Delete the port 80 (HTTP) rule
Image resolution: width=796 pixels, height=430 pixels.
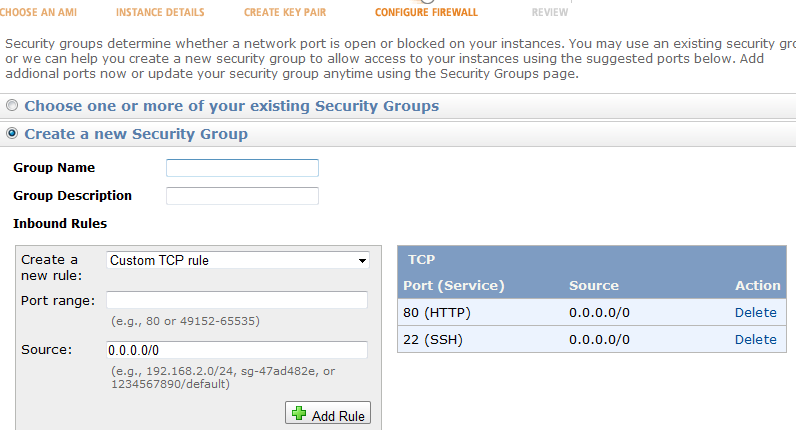point(755,312)
